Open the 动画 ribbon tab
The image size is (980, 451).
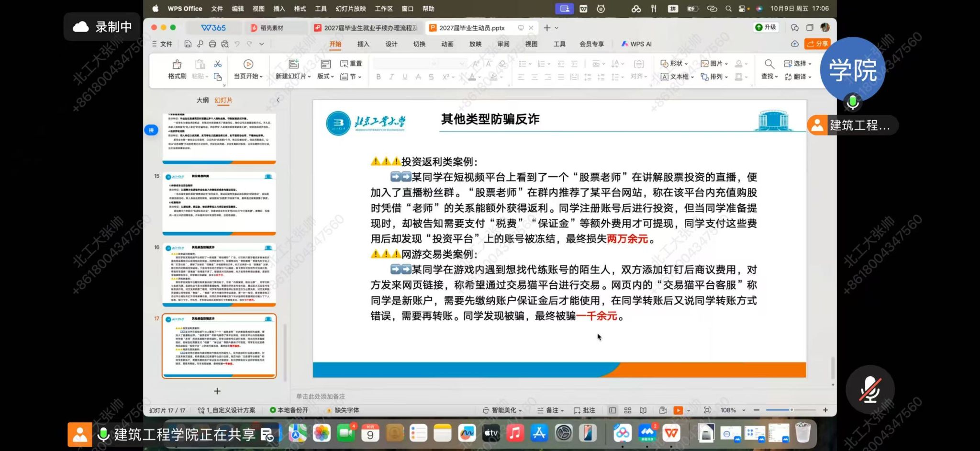(447, 44)
